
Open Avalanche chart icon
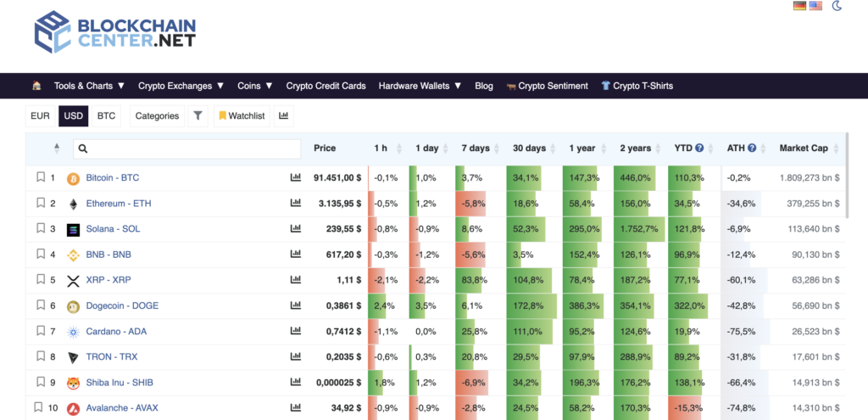coord(296,407)
